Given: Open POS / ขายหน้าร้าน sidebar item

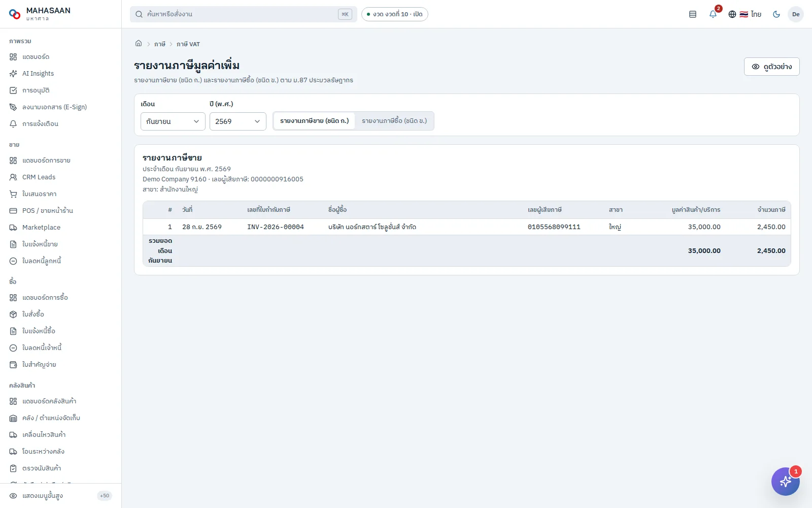Looking at the screenshot, I should pyautogui.click(x=61, y=211).
